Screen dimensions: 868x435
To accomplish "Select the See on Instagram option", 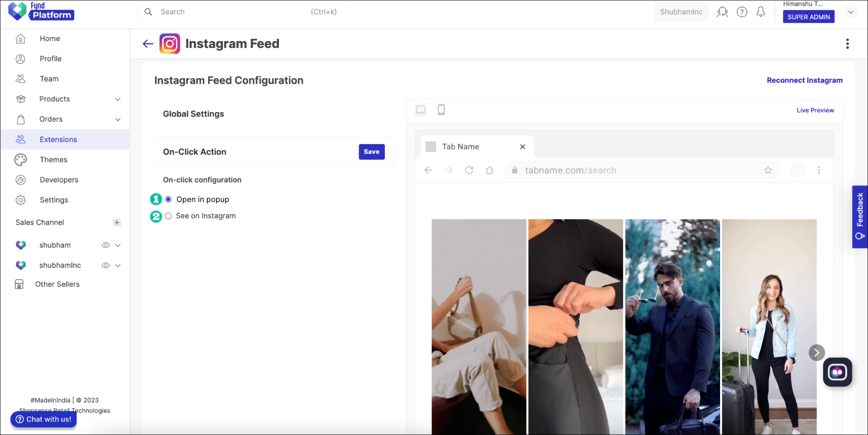I will coord(168,216).
